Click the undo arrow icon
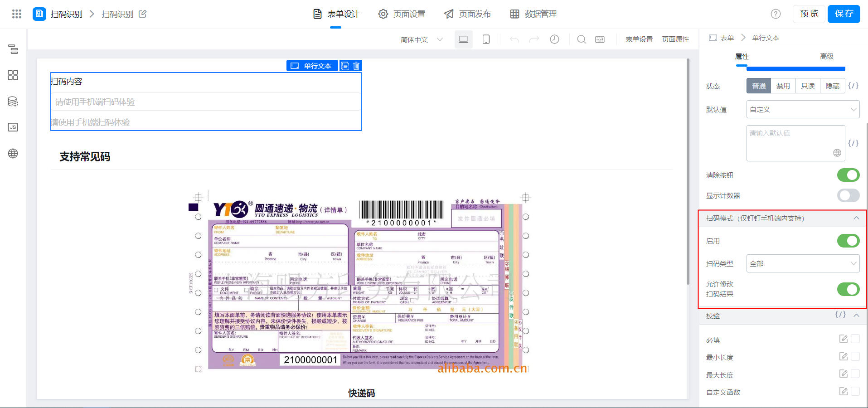Screen dimensions: 868x408 coord(514,39)
